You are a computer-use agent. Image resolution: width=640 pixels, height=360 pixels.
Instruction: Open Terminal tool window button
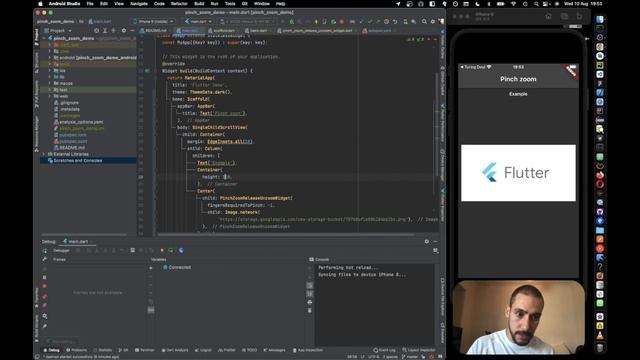pyautogui.click(x=145, y=350)
